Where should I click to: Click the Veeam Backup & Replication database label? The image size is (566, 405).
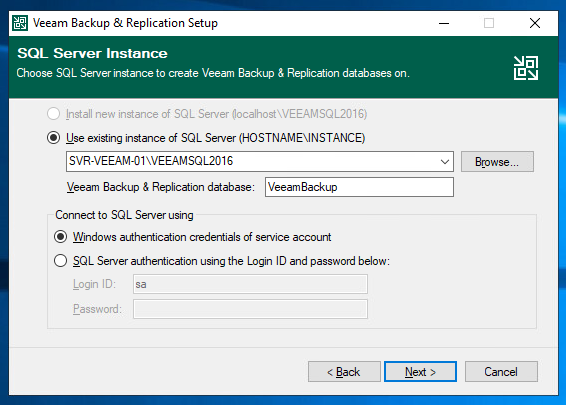(161, 187)
